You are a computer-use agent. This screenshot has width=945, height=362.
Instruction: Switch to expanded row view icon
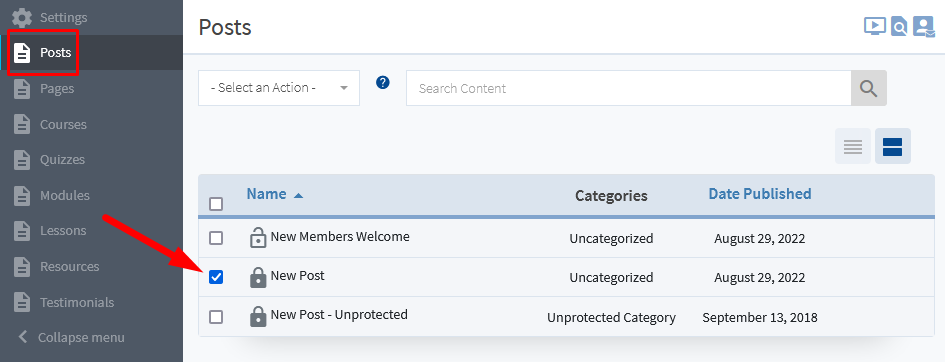pyautogui.click(x=893, y=146)
